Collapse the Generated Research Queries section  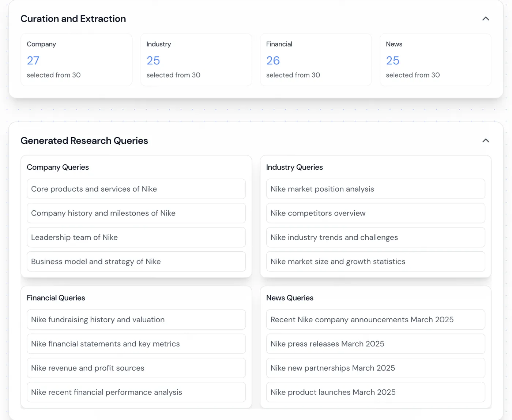coord(486,141)
